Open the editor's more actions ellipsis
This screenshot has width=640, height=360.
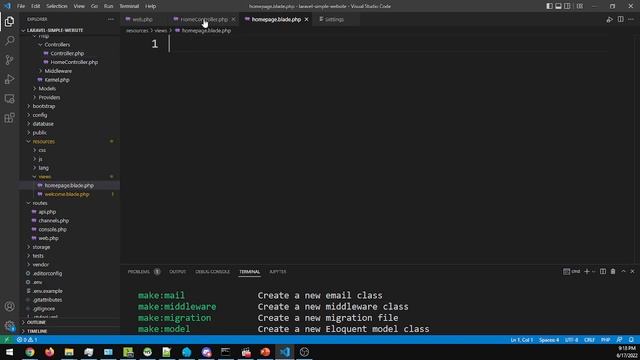tap(631, 19)
